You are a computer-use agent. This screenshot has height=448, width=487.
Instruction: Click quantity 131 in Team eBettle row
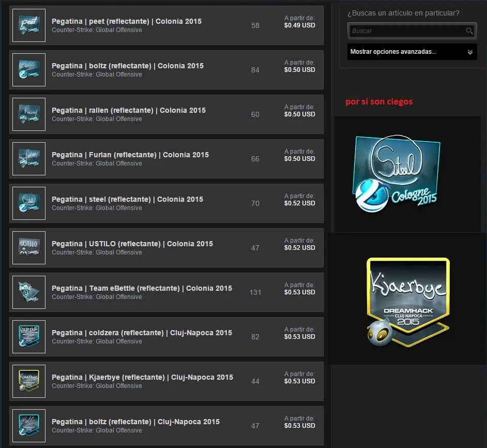255,292
